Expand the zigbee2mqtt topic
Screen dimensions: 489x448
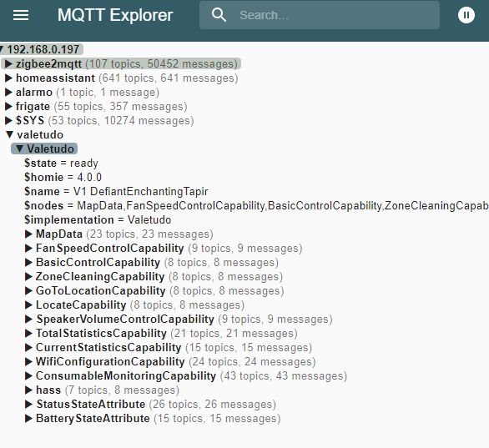8,64
